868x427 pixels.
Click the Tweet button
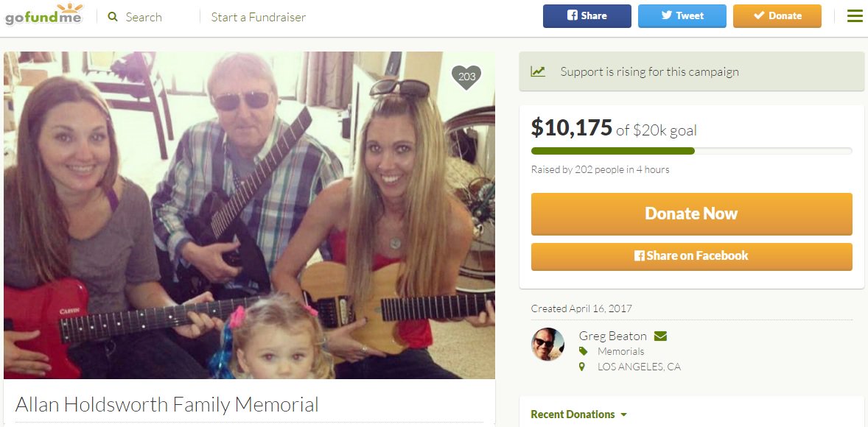coord(682,16)
